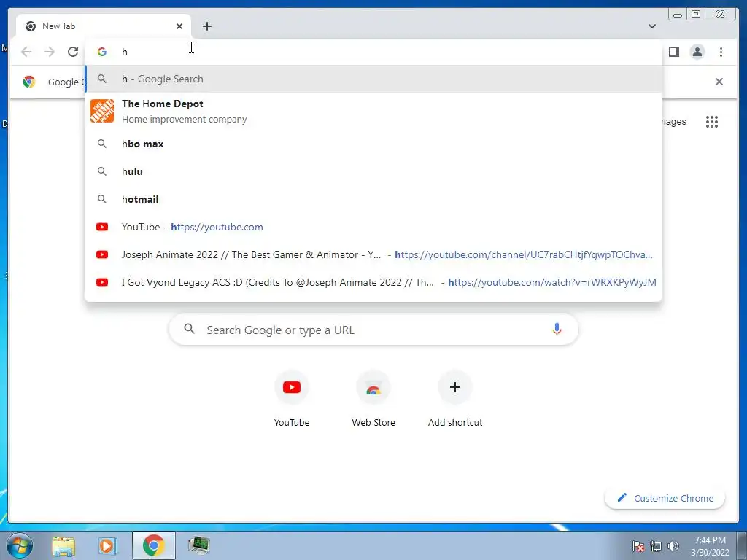Open the monitor app on taskbar
The width and height of the screenshot is (747, 560).
point(198,545)
